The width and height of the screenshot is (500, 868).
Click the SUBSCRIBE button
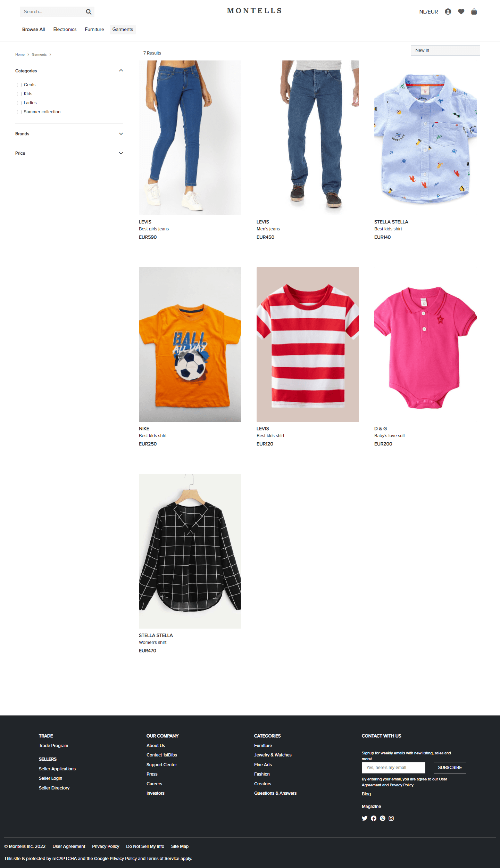(450, 768)
